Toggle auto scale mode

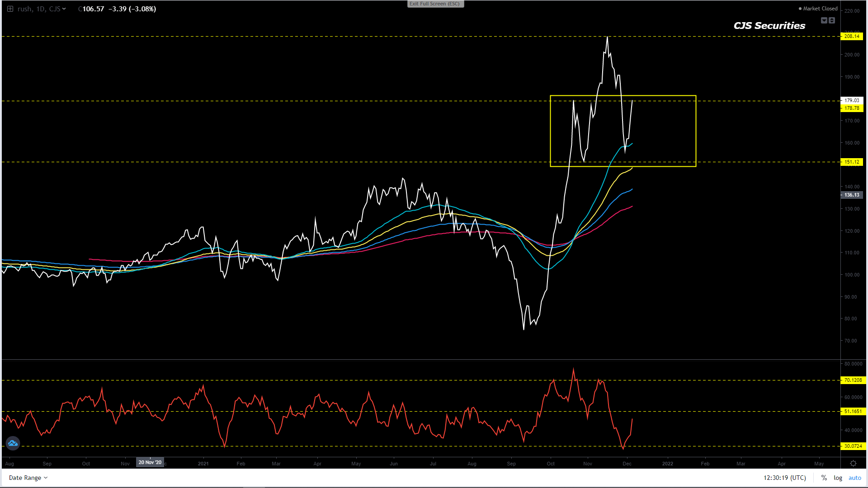click(854, 478)
